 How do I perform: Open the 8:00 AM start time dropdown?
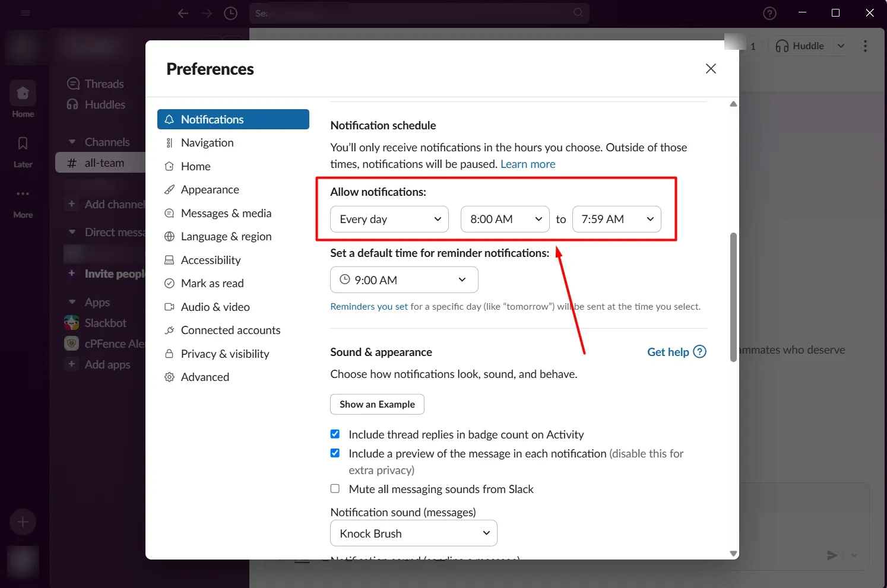[505, 219]
